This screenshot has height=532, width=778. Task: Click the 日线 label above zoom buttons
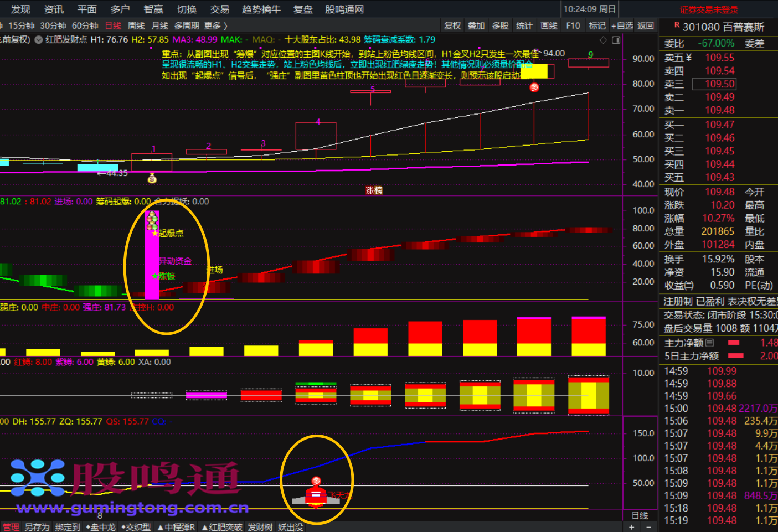pos(640,515)
